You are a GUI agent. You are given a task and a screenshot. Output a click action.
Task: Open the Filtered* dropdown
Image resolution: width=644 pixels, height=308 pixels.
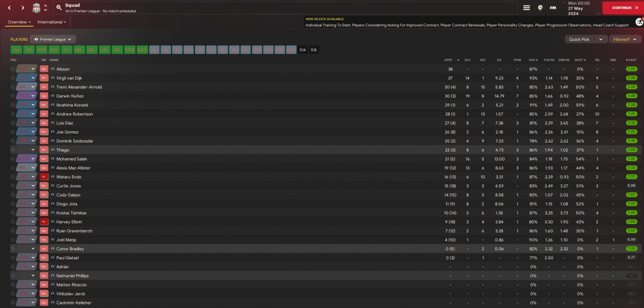625,39
